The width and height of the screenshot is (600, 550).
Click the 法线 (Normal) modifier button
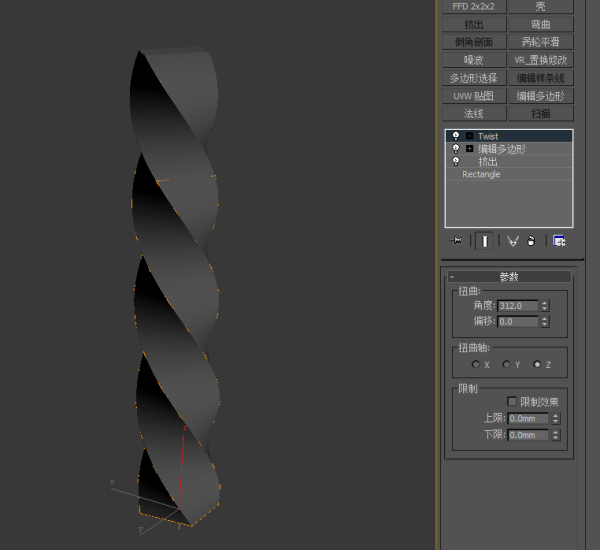pyautogui.click(x=474, y=114)
